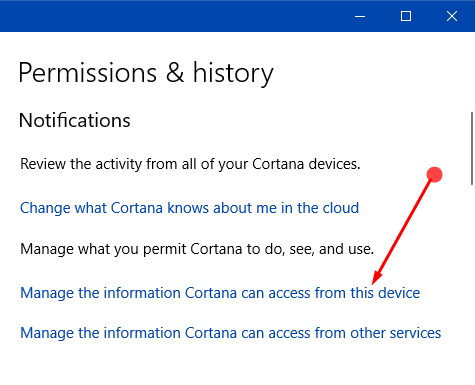Click the Manage what you permit Cortana text

click(197, 249)
